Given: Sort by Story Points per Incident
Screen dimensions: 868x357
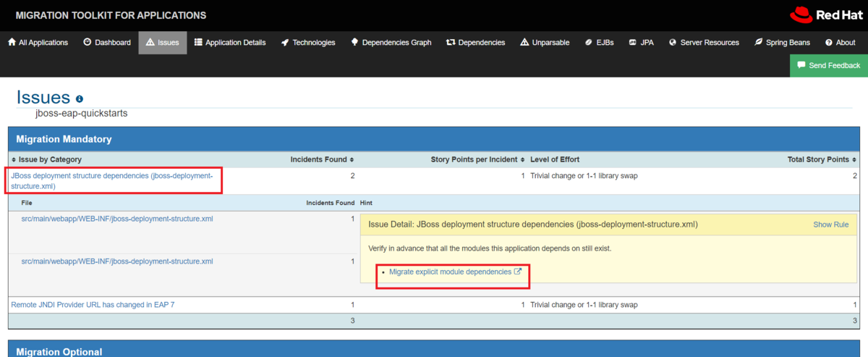Looking at the screenshot, I should (477, 159).
